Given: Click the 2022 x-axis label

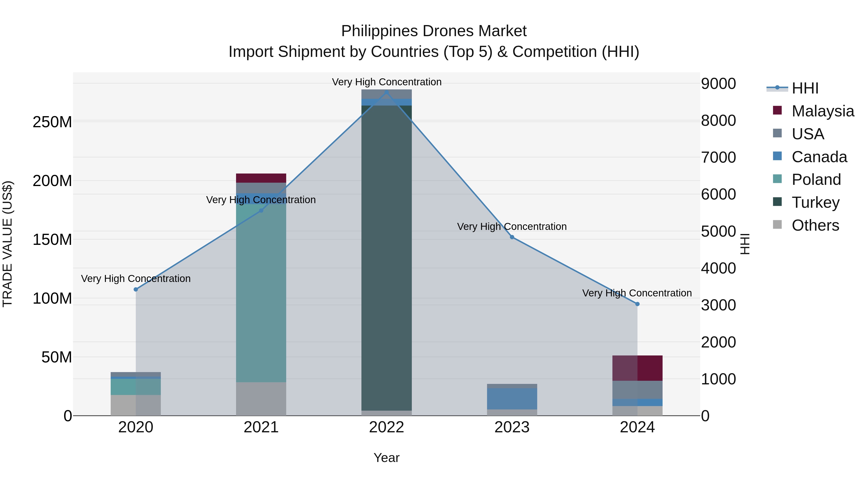Looking at the screenshot, I should tap(387, 427).
